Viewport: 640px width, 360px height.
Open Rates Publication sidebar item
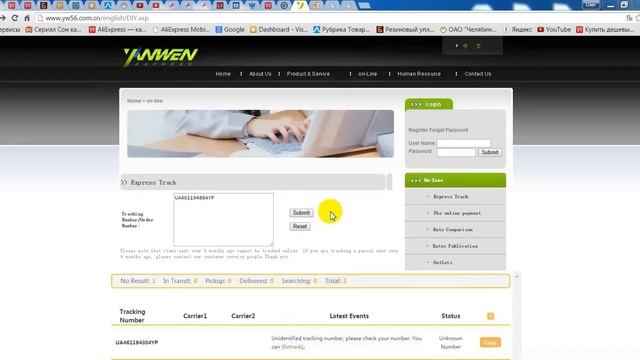455,246
